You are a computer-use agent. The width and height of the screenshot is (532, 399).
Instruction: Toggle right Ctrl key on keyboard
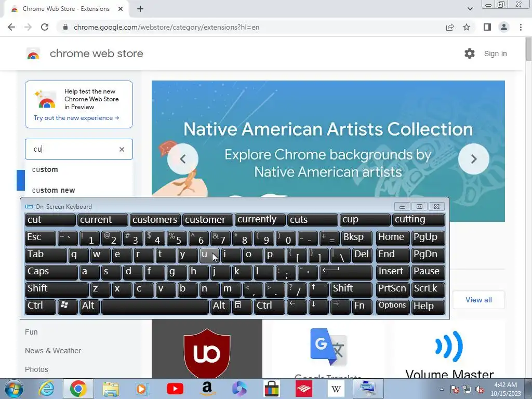[x=270, y=307]
